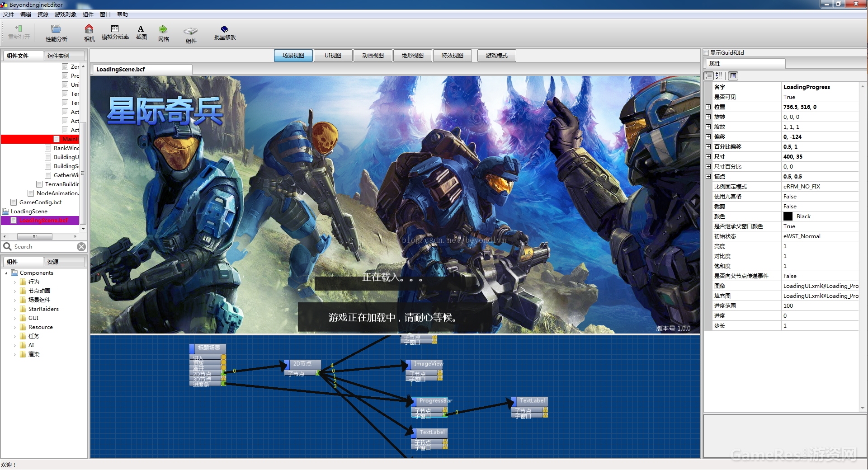
Task: Click the 截图 screenshot A icon
Action: point(141,28)
